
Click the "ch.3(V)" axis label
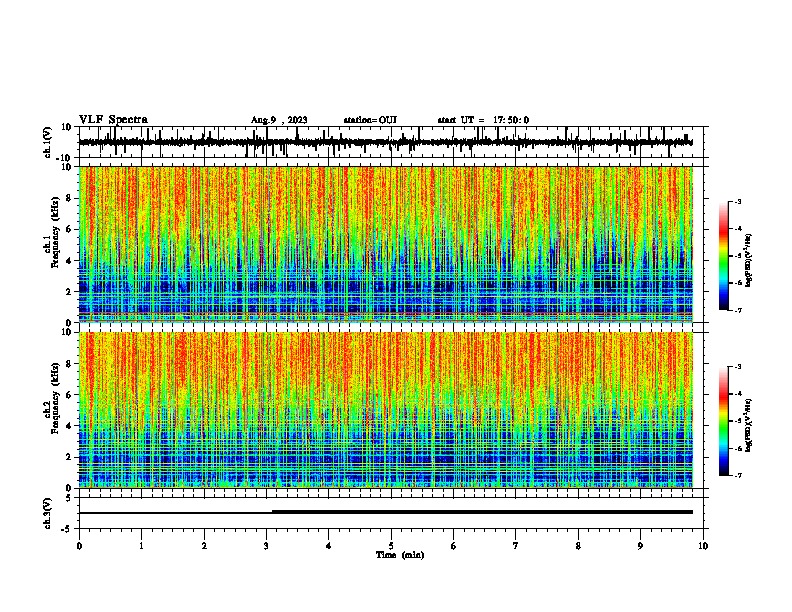tap(48, 513)
